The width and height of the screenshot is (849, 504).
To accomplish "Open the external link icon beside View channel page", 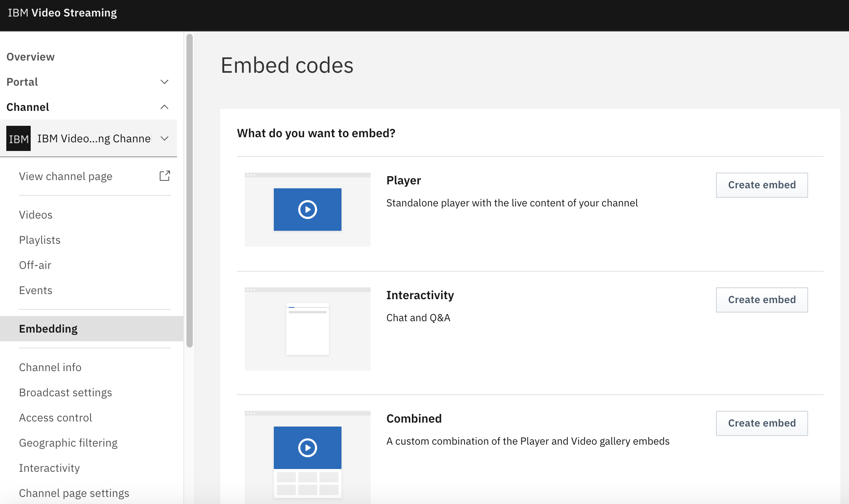I will click(164, 176).
